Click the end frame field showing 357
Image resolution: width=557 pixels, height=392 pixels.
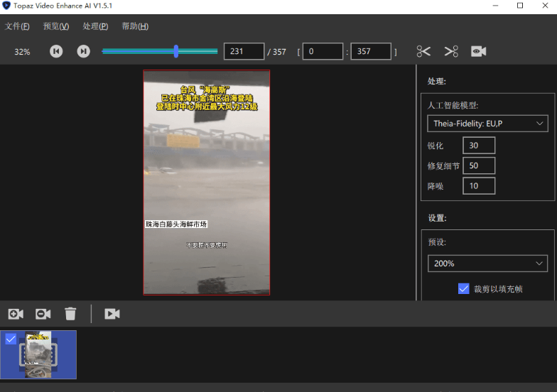pyautogui.click(x=371, y=51)
